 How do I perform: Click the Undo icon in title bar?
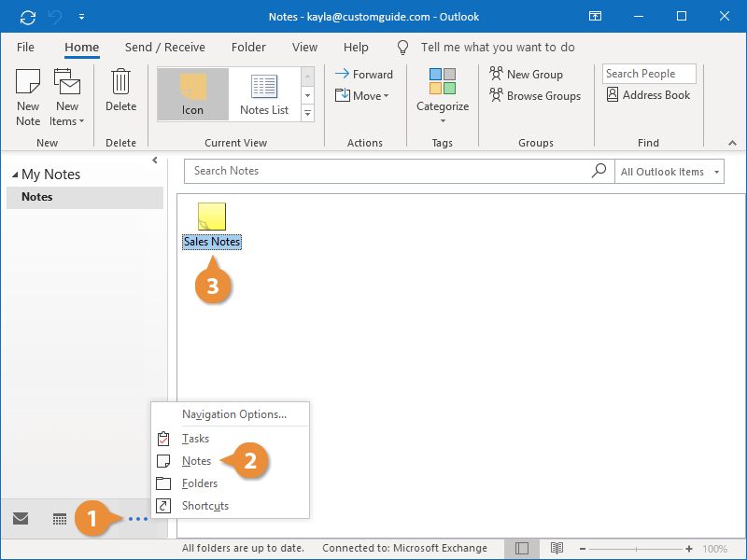coord(55,18)
